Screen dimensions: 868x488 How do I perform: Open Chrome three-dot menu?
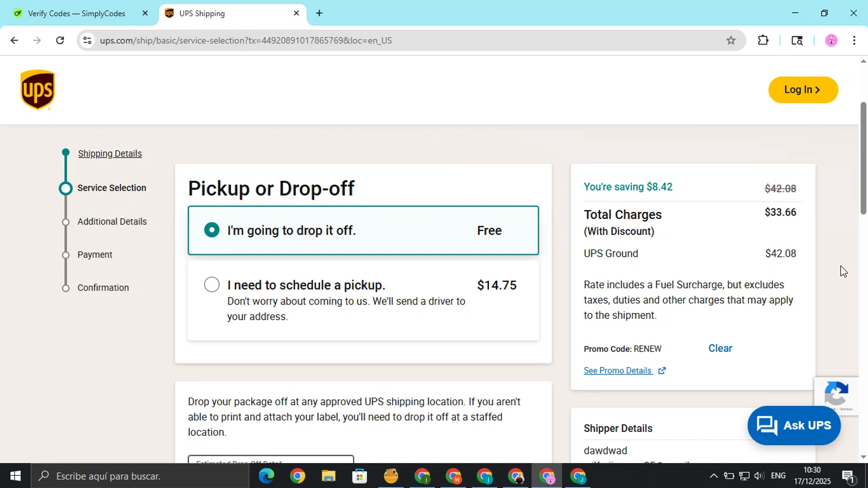(854, 41)
